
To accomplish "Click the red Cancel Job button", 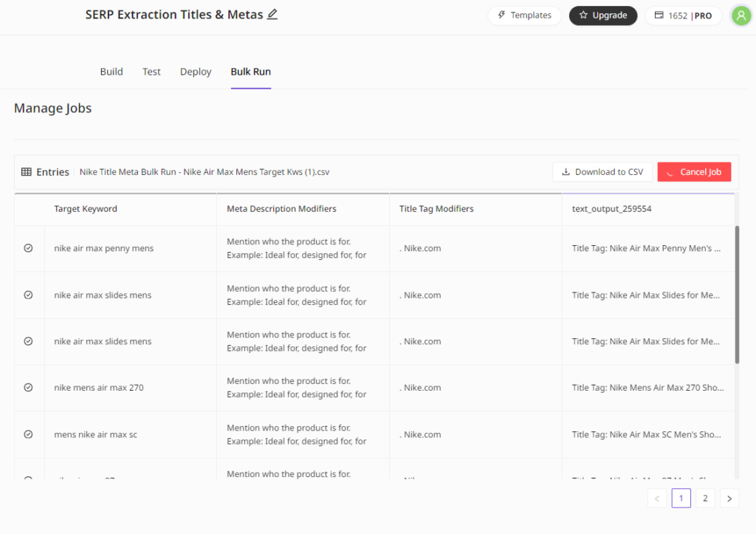I will click(694, 172).
